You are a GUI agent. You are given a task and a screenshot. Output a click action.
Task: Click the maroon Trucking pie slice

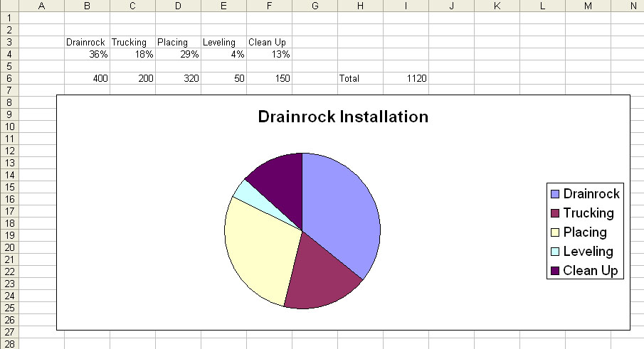pyautogui.click(x=322, y=277)
